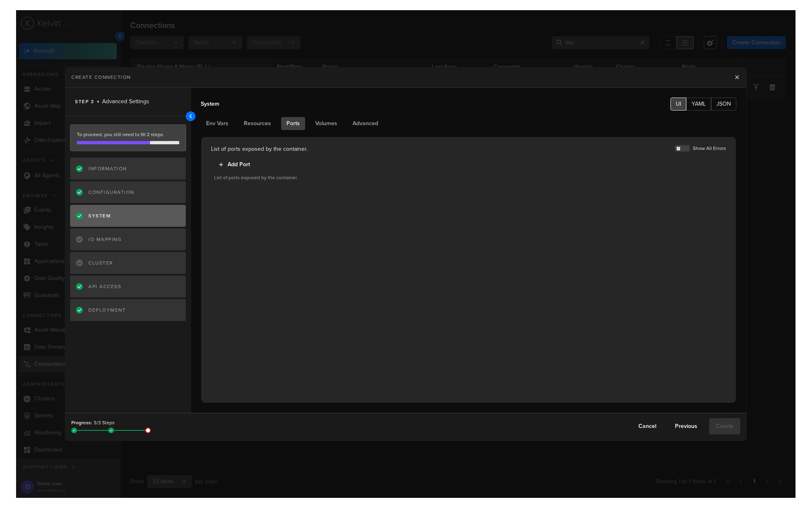Click the disabled Create button
The width and height of the screenshot is (812, 508).
(724, 426)
